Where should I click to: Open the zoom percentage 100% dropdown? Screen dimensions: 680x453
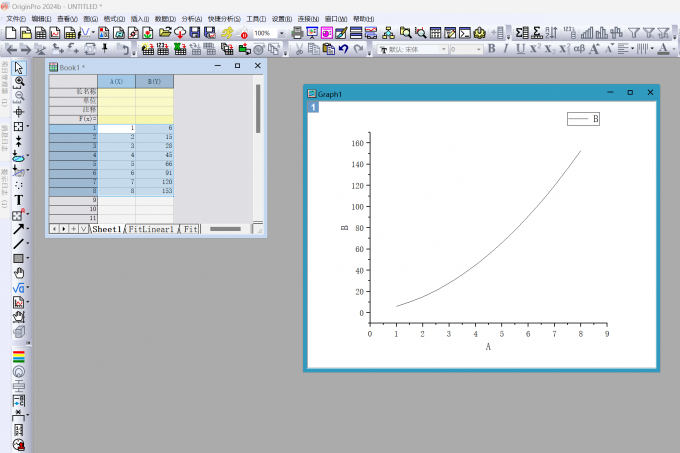[281, 33]
